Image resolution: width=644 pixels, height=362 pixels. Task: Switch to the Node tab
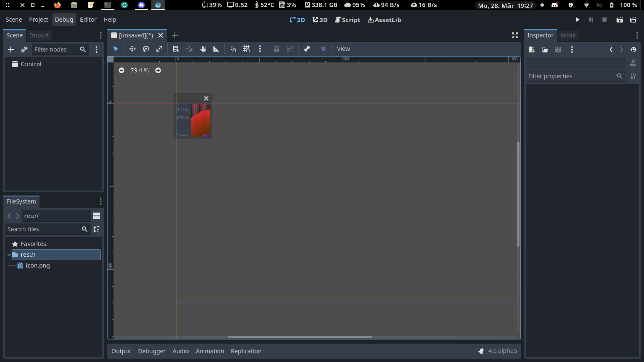point(568,35)
